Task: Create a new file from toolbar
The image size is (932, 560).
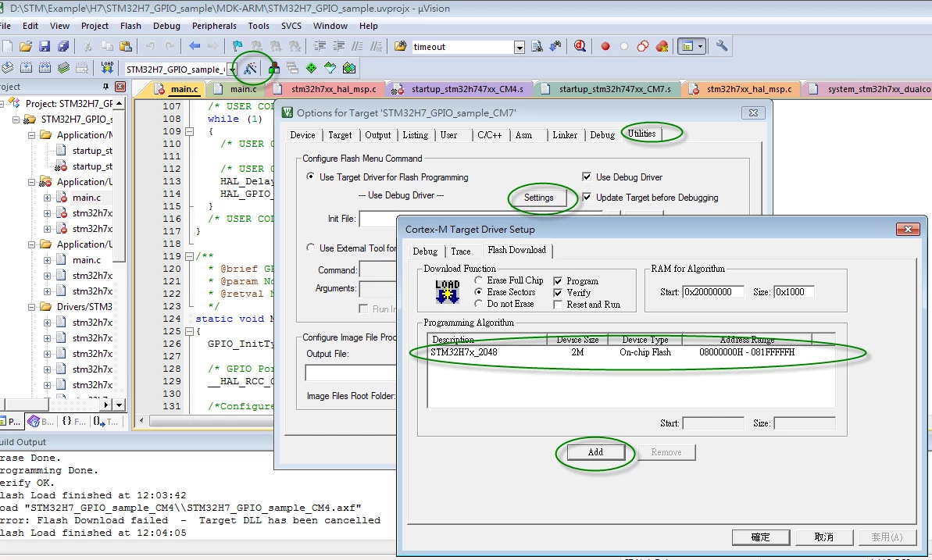Action: point(7,46)
